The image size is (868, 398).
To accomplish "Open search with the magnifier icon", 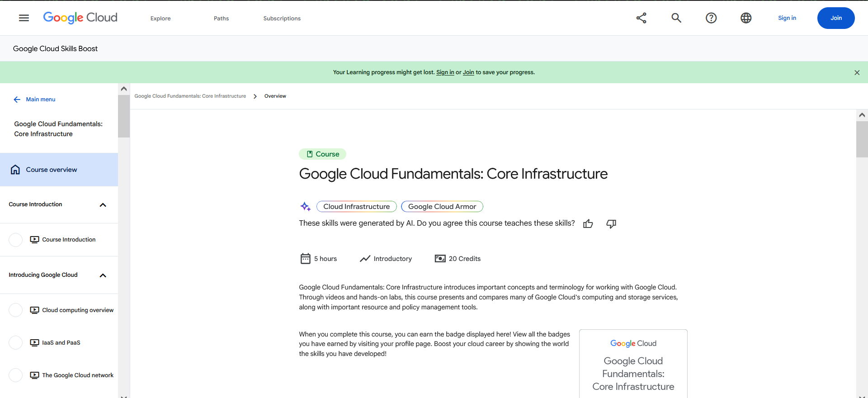I will point(676,18).
